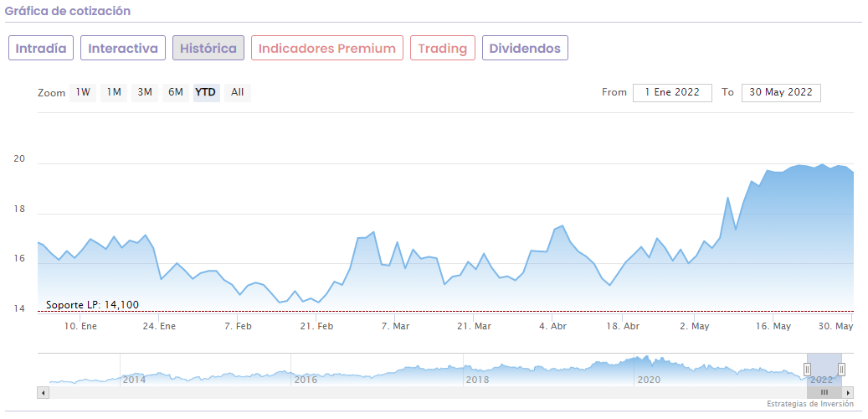
Task: Select the 1M zoom range
Action: coord(114,92)
